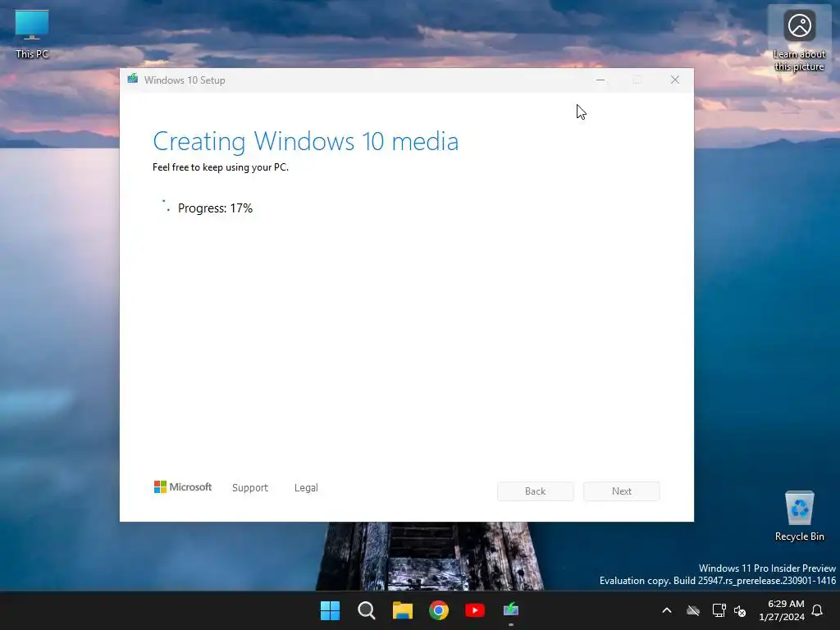This screenshot has width=840, height=630.
Task: Click the Windows 10 Setup title bar icon
Action: click(x=133, y=80)
